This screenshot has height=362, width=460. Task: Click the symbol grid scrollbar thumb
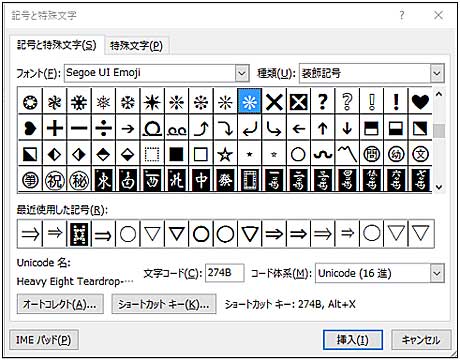coord(439,131)
